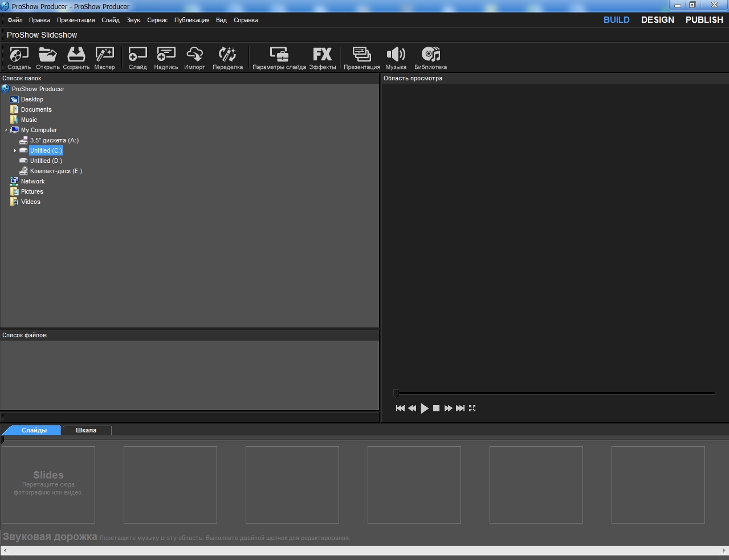Open the Музыка speaker icon
This screenshot has width=729, height=560.
(x=396, y=58)
